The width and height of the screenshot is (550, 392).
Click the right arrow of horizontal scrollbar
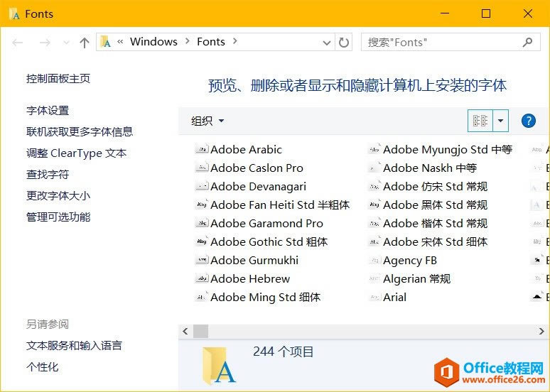541,331
